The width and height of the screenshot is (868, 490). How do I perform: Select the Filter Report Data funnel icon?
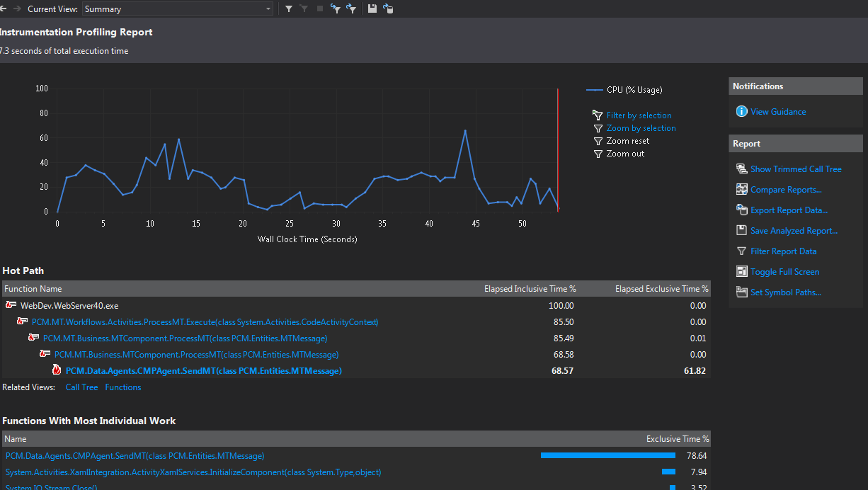[741, 251]
